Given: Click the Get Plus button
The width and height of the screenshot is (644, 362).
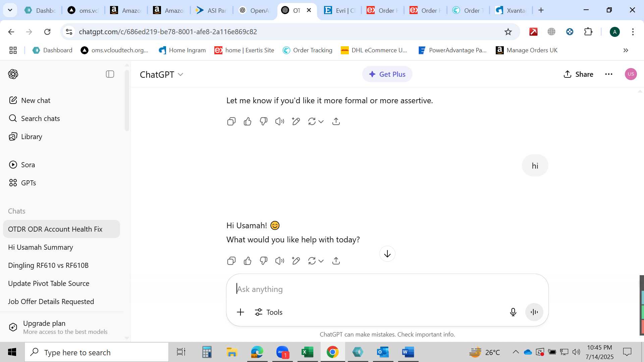Looking at the screenshot, I should [387, 74].
